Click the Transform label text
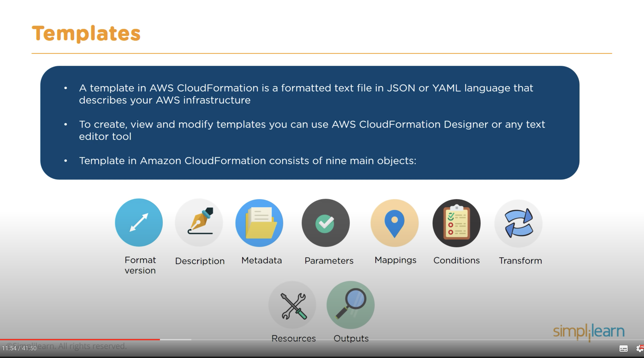Viewport: 644px width, 358px height. point(520,261)
